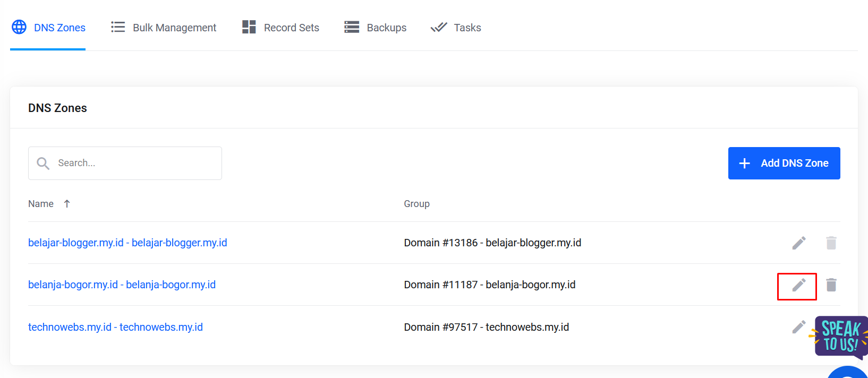Screen dimensions: 868x378
Task: Click the Name column sort arrow
Action: (x=67, y=204)
